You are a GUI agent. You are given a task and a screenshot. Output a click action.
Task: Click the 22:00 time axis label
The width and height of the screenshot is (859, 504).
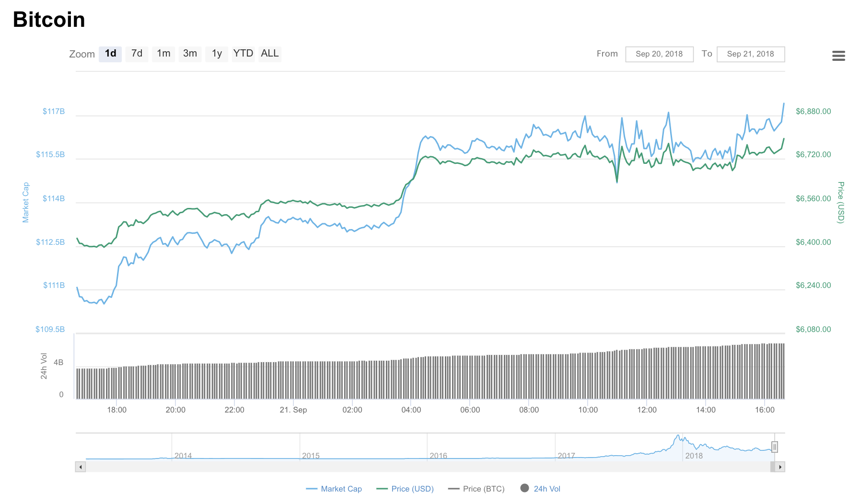[234, 410]
